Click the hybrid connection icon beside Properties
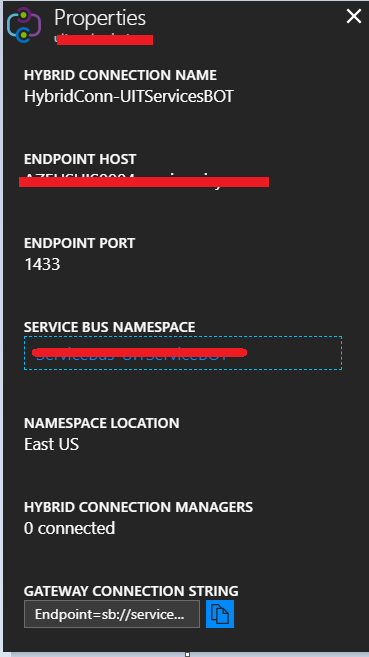 pos(24,25)
